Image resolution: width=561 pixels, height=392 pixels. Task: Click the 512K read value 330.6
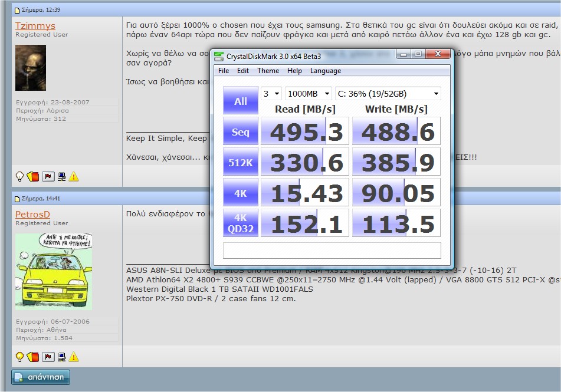305,162
